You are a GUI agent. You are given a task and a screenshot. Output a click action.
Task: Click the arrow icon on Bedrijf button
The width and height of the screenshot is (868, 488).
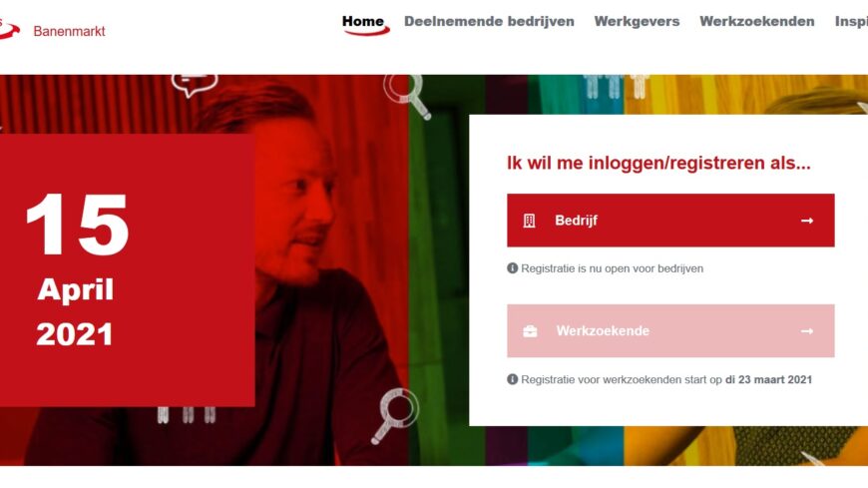click(x=807, y=221)
